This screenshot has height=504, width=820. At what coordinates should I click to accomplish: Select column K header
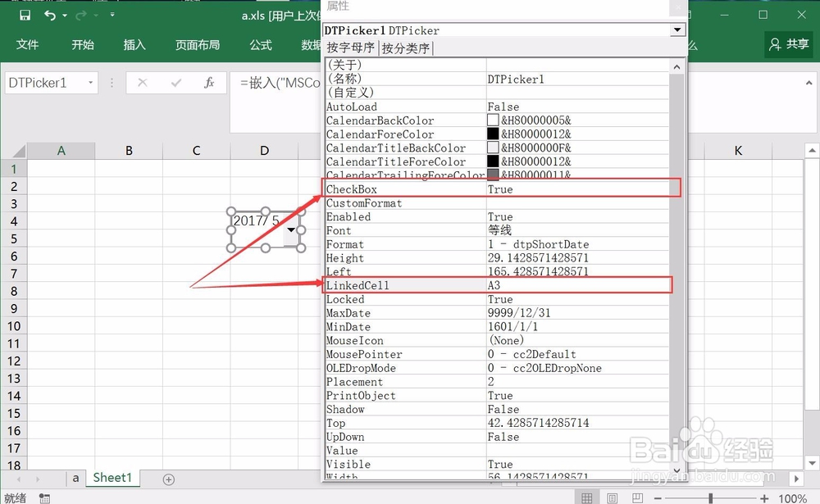[738, 151]
